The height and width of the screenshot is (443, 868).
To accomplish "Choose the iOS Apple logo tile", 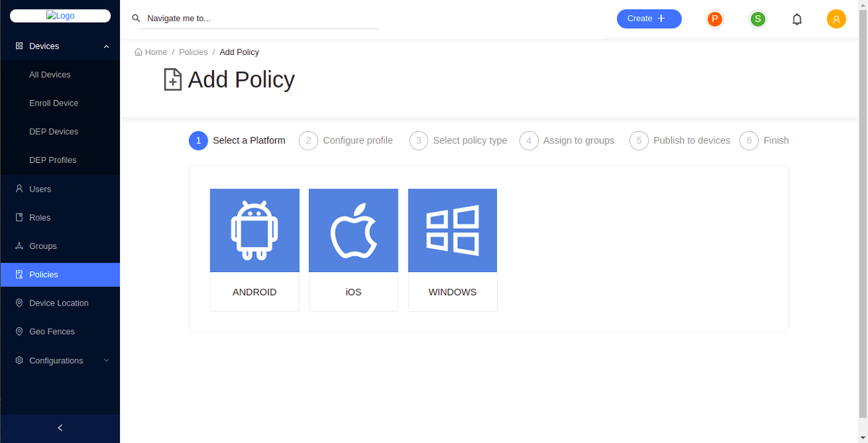I will click(x=353, y=231).
